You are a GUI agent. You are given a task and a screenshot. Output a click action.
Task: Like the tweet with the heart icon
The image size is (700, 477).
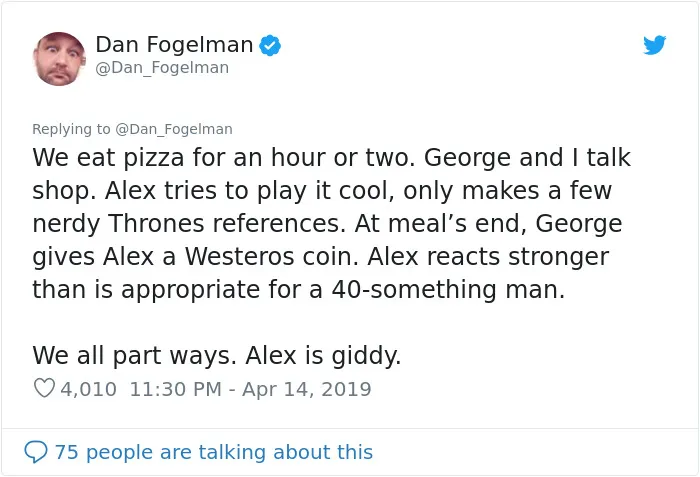(44, 389)
